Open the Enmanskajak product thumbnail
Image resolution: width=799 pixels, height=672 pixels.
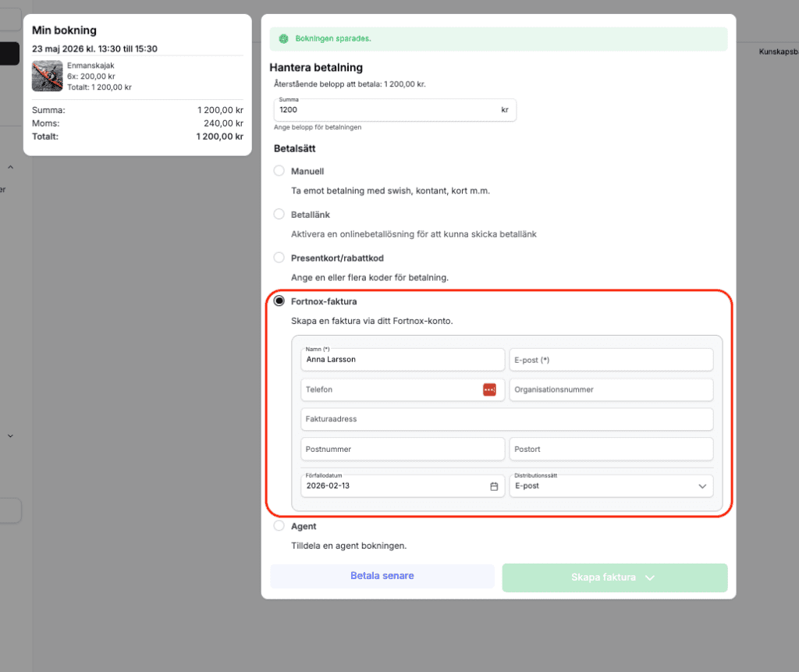(x=47, y=76)
